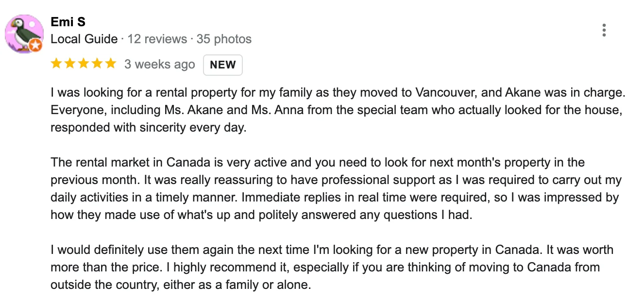This screenshot has width=644, height=302.
Task: Click the third gold rating star
Action: pyautogui.click(x=84, y=64)
